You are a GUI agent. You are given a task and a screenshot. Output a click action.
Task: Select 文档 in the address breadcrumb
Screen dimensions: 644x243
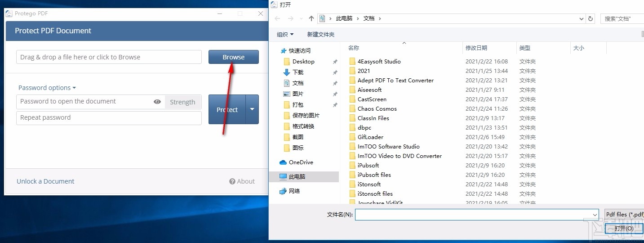369,18
